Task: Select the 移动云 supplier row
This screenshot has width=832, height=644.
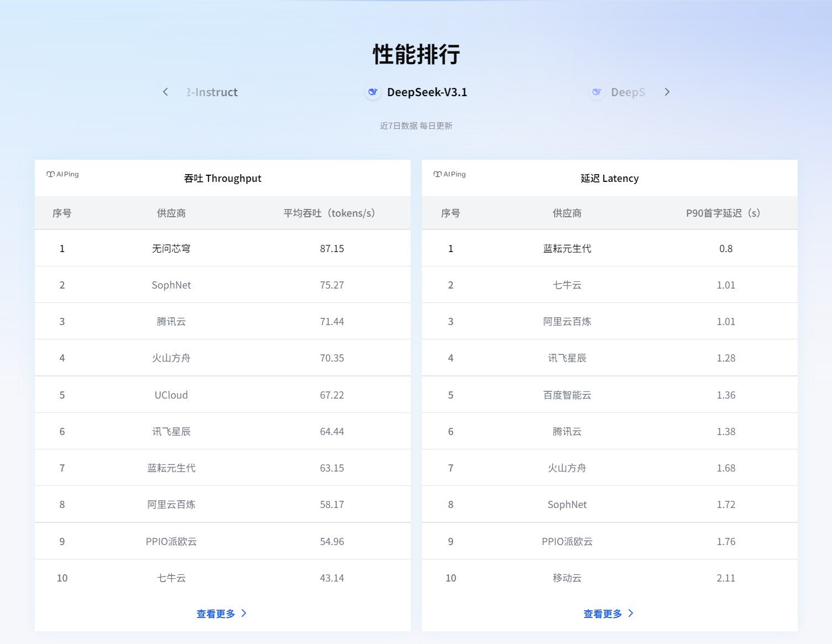Action: pyautogui.click(x=610, y=578)
